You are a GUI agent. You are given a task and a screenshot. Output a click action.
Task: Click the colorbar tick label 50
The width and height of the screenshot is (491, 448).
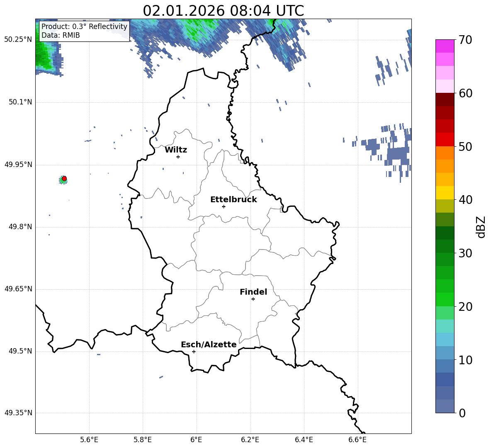click(465, 147)
